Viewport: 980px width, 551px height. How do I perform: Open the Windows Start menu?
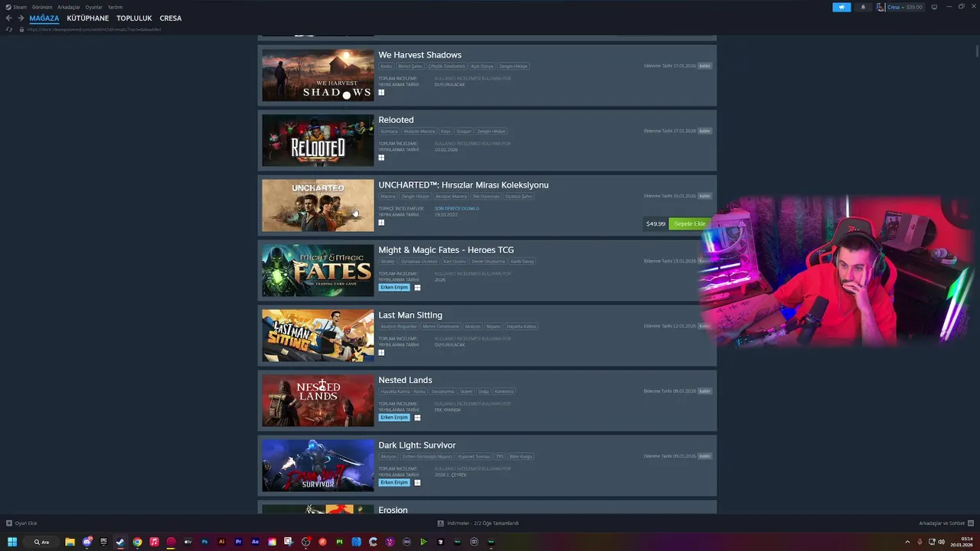click(12, 542)
